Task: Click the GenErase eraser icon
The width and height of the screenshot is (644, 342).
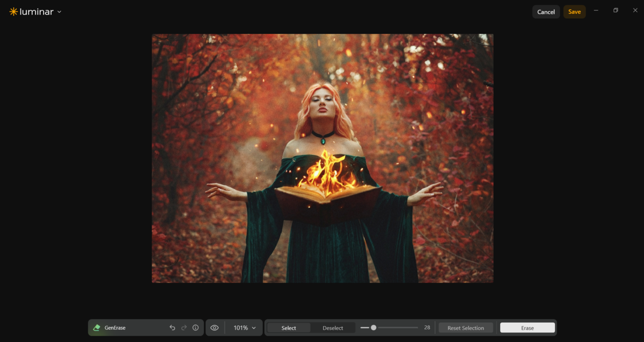Action: (x=97, y=328)
